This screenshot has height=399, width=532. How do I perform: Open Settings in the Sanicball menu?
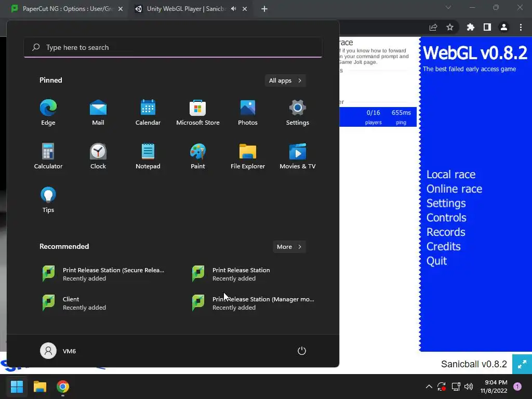[x=446, y=203]
